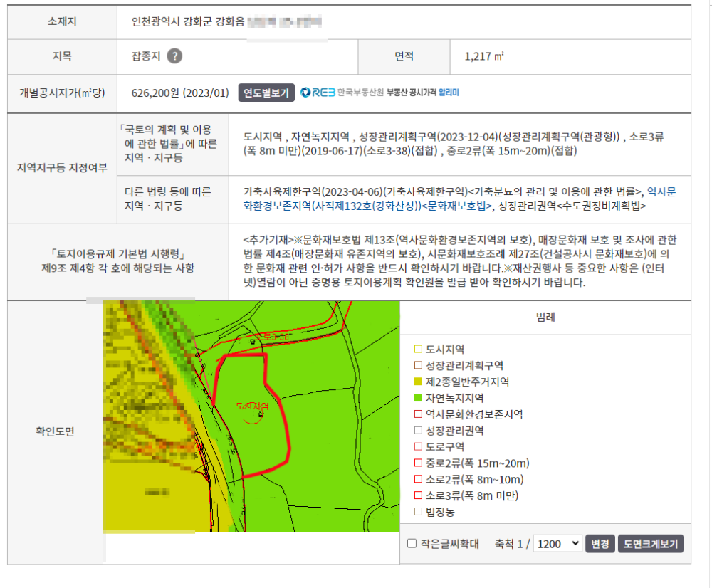Click 도면크게보기 to enlarge the map
This screenshot has height=588, width=712.
pos(651,544)
